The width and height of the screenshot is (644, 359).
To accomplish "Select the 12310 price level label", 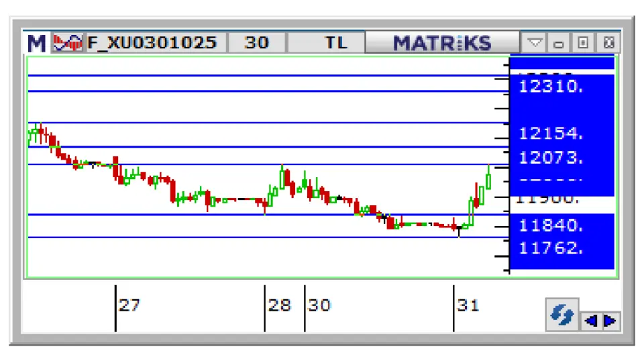I will [x=550, y=86].
